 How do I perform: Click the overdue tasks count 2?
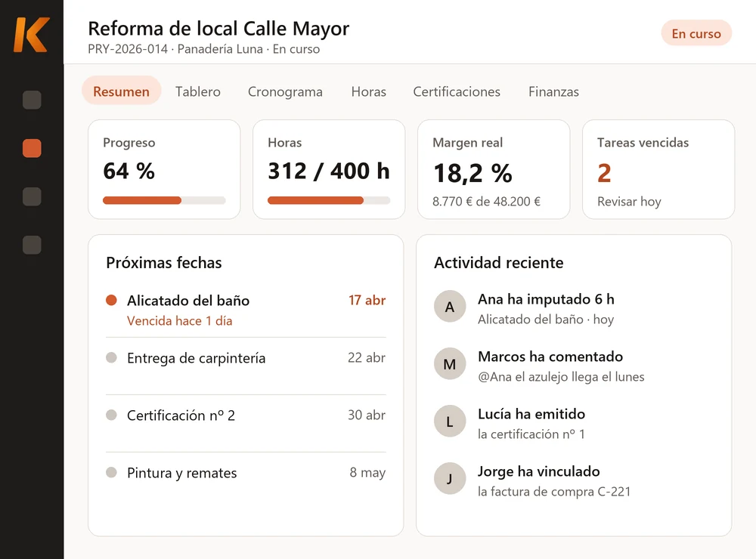(604, 173)
